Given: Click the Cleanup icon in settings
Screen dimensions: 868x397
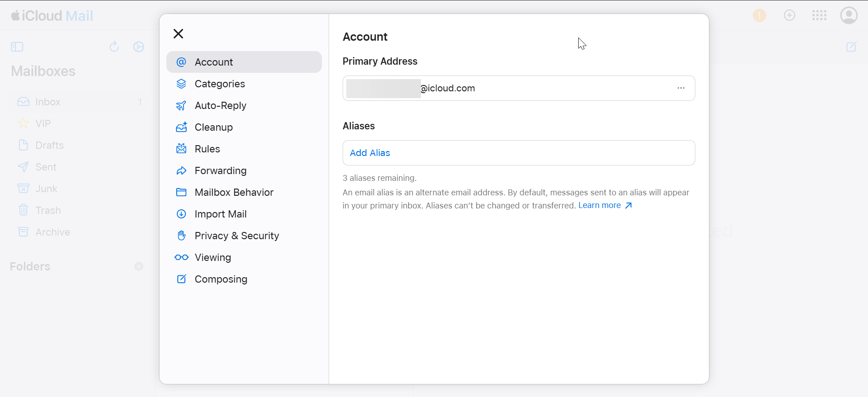Looking at the screenshot, I should 181,127.
